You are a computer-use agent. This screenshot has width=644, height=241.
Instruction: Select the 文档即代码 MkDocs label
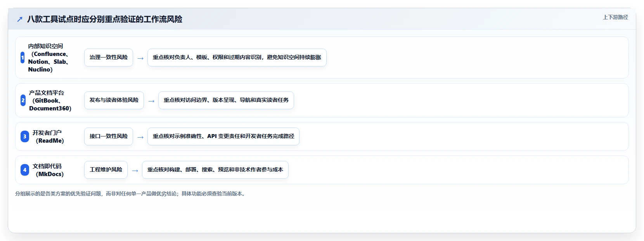tap(48, 170)
